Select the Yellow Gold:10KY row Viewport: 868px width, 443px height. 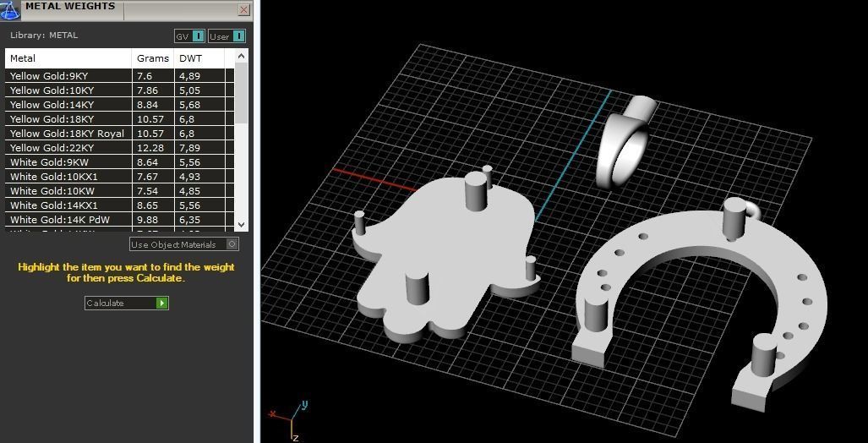point(119,90)
